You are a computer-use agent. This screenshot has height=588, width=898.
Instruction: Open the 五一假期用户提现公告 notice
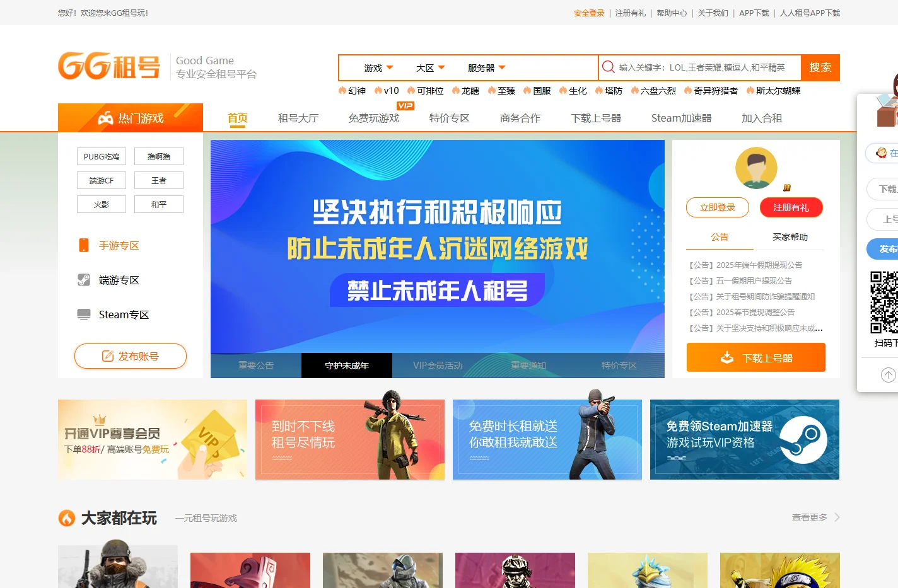point(740,280)
